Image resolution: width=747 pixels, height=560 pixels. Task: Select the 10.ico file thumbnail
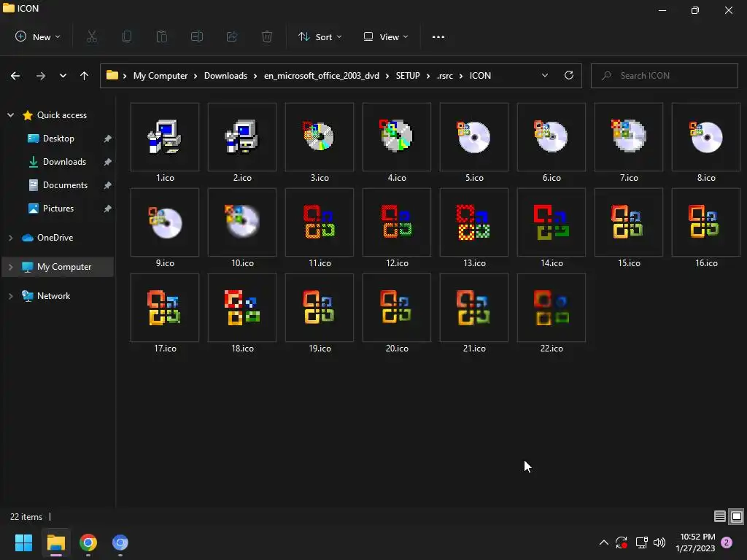[x=242, y=222]
